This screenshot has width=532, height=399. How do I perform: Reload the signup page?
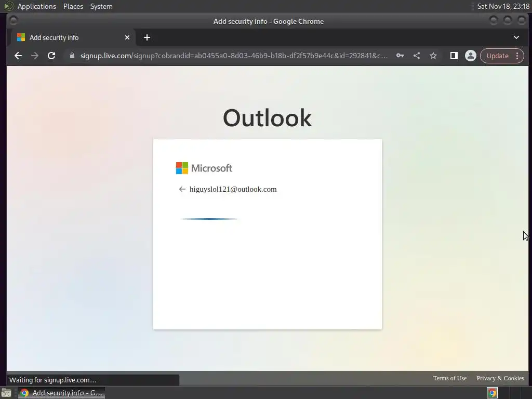[51, 56]
